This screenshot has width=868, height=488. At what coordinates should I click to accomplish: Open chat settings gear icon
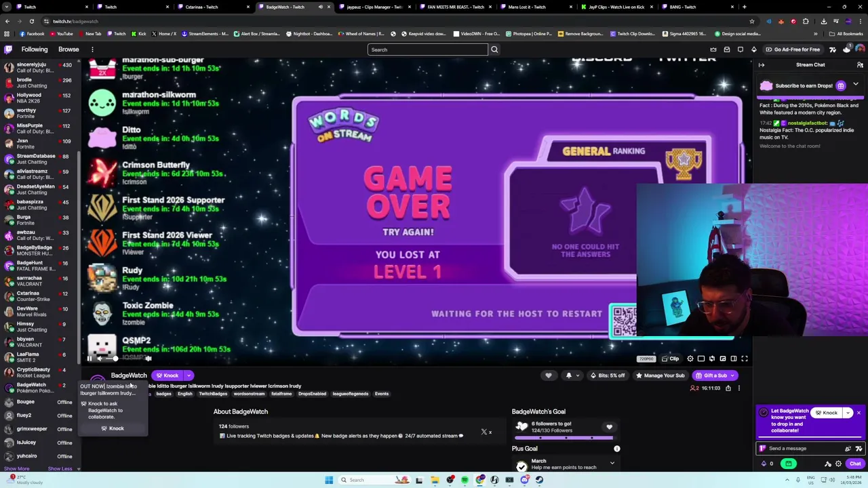pyautogui.click(x=838, y=464)
